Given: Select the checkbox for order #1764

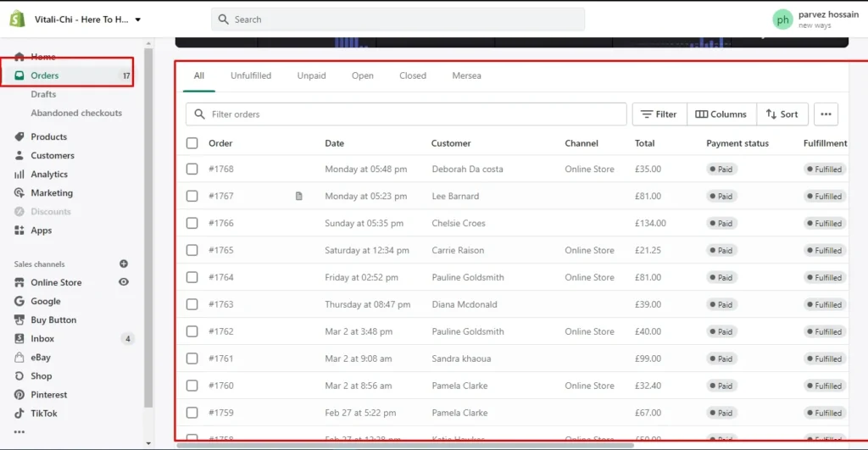Looking at the screenshot, I should click(x=192, y=277).
